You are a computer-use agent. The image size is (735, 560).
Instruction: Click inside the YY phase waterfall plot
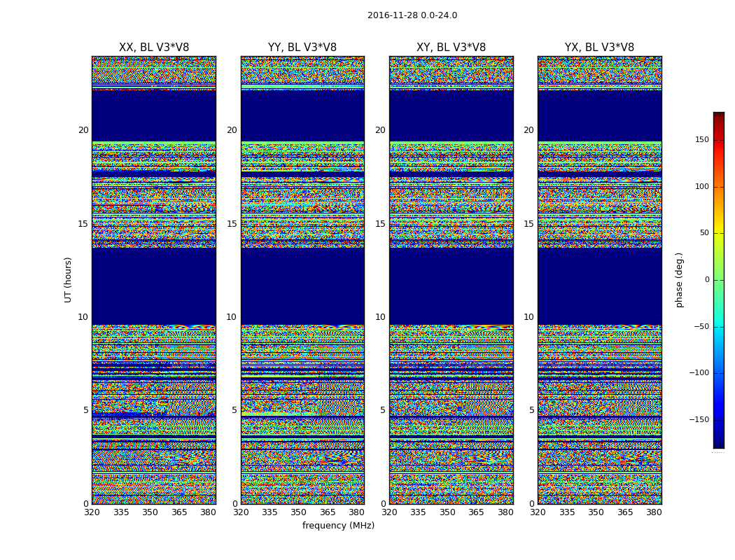click(302, 280)
